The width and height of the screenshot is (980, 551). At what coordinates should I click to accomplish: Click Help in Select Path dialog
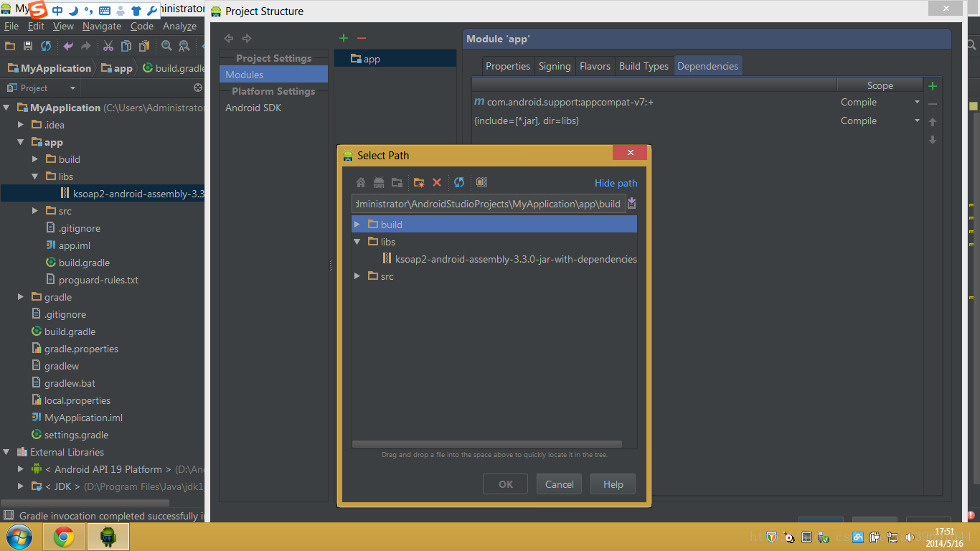(x=613, y=484)
